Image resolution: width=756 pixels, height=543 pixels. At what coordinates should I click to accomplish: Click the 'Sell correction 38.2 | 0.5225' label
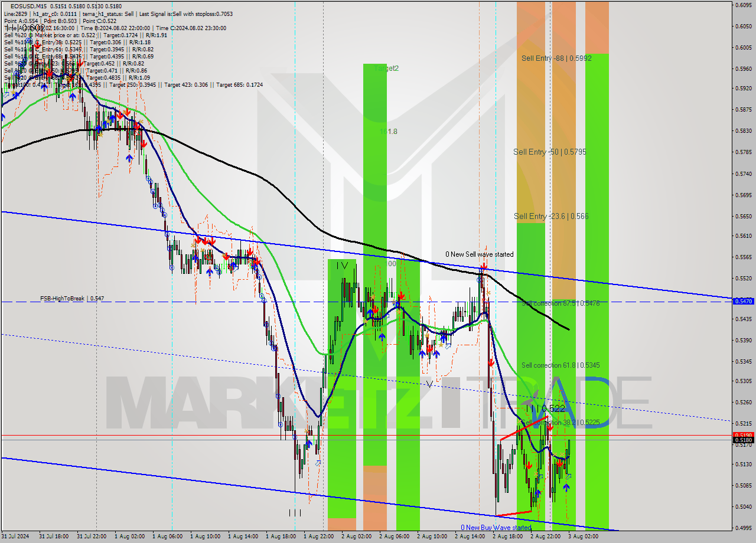(561, 423)
